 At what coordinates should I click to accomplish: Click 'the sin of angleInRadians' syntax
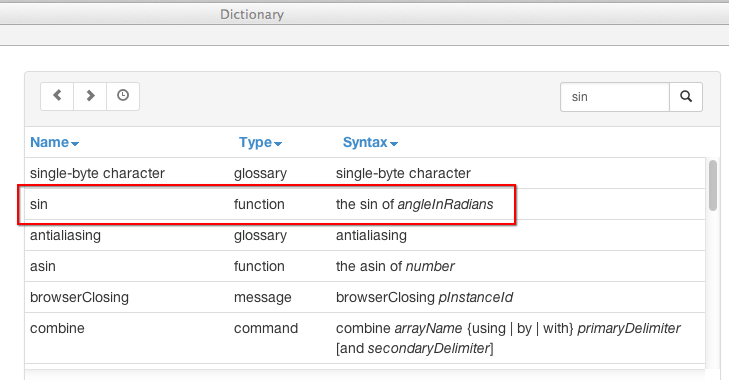(x=414, y=204)
